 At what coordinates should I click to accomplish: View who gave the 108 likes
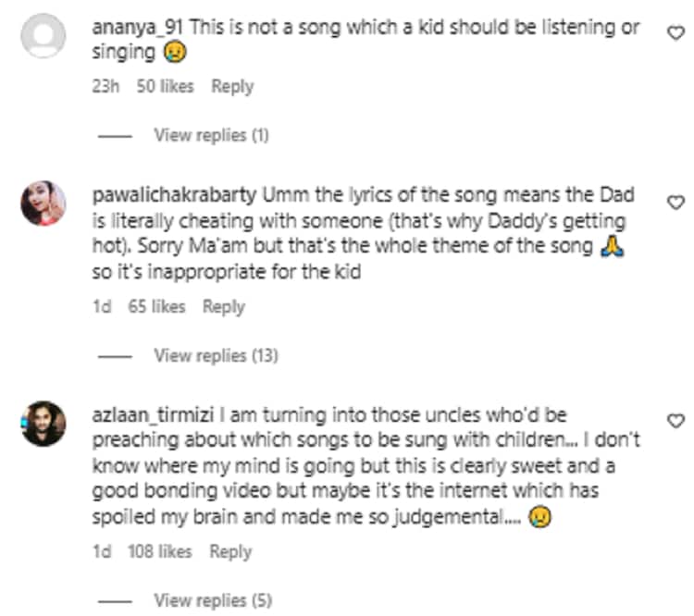[161, 551]
